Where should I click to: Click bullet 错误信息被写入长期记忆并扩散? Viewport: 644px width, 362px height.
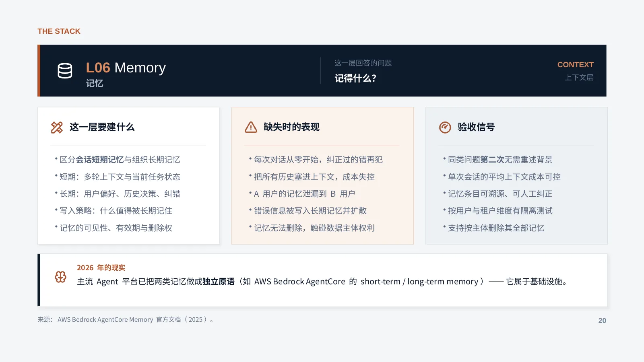pyautogui.click(x=308, y=211)
